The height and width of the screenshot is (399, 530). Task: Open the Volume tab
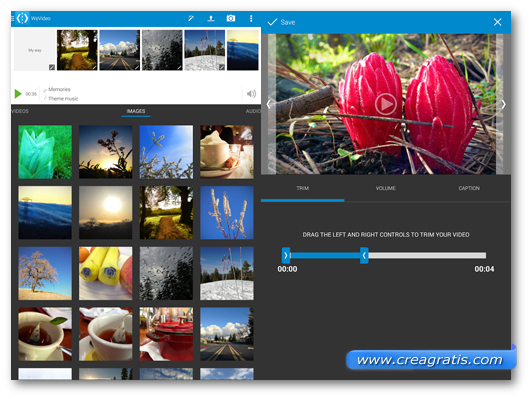coord(386,188)
